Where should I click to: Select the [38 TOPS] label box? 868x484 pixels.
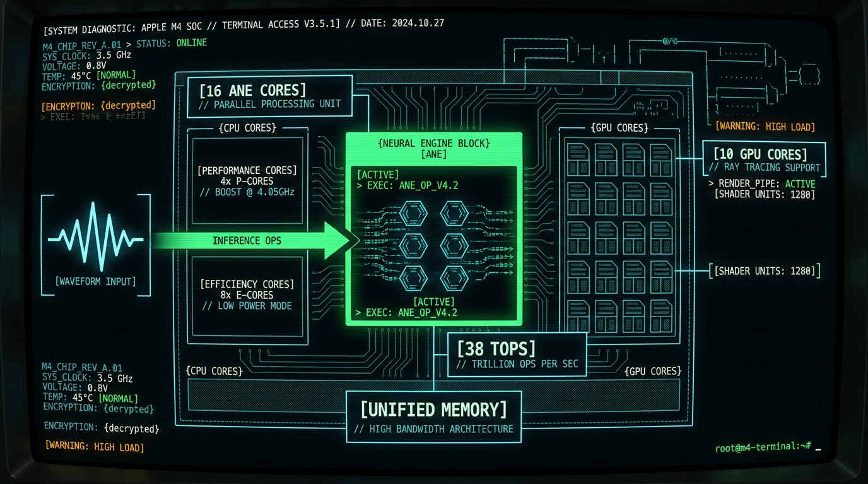(517, 355)
